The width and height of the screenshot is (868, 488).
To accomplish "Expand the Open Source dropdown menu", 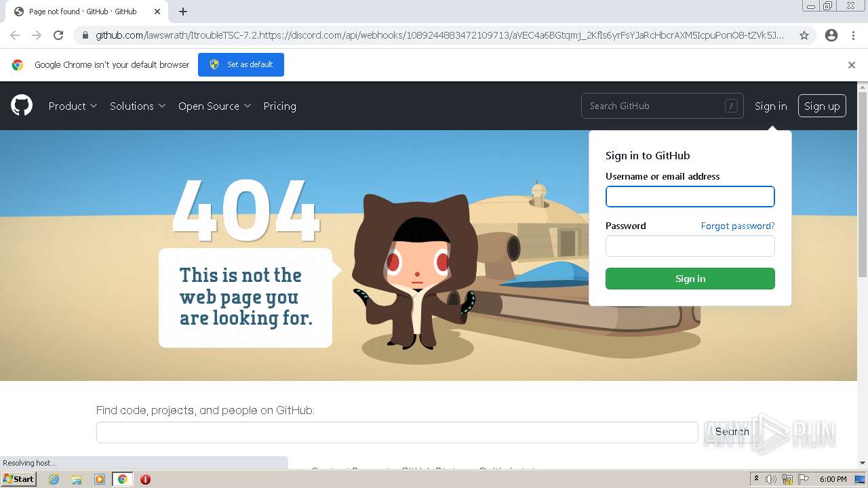I will point(215,106).
